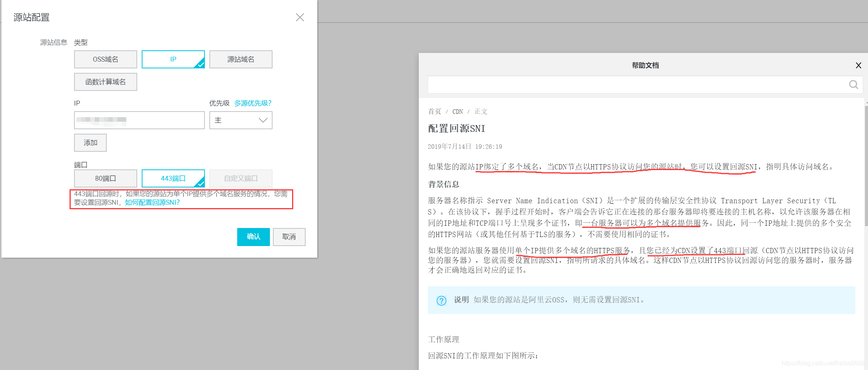Confirm settings with the 确认 button
Screen dimensions: 868x370
pos(253,237)
